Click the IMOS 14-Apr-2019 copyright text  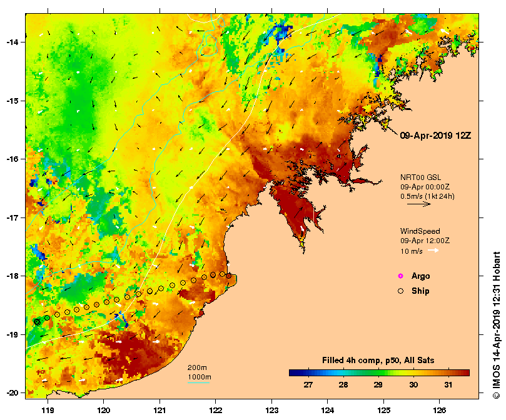pos(497,325)
